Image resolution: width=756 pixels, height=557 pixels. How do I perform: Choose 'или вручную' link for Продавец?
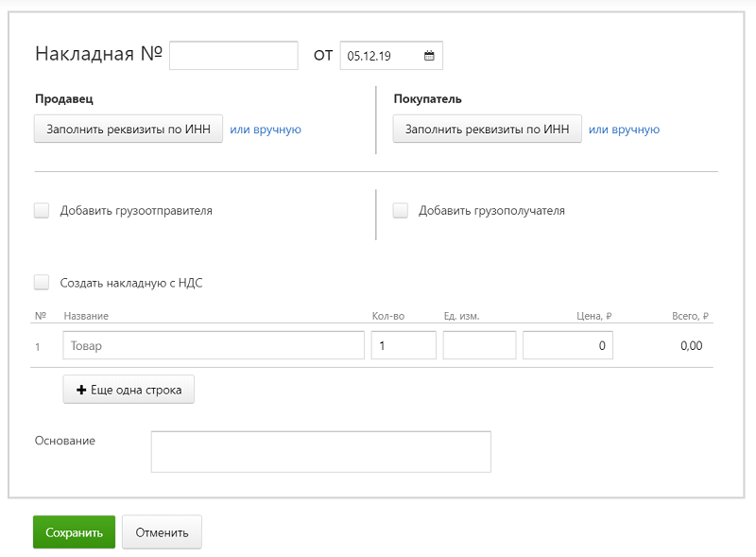pyautogui.click(x=266, y=130)
